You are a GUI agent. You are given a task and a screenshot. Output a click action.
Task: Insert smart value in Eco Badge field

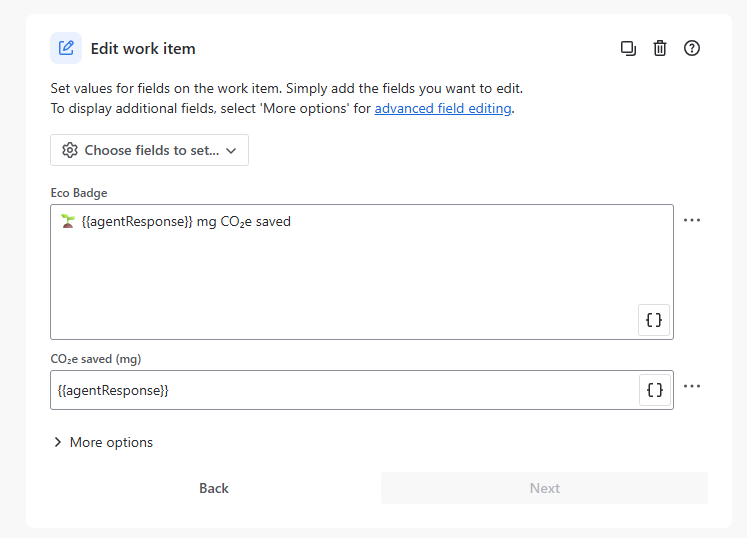tap(654, 320)
